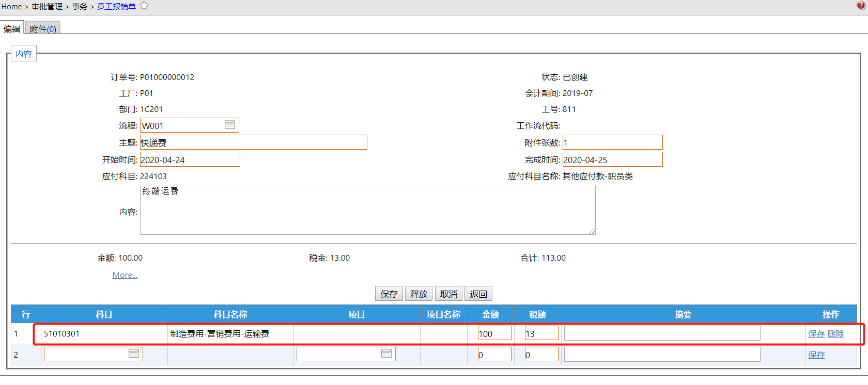Viewport: 868px width, 385px height.
Task: Click the 保存 button under totals
Action: click(x=389, y=294)
